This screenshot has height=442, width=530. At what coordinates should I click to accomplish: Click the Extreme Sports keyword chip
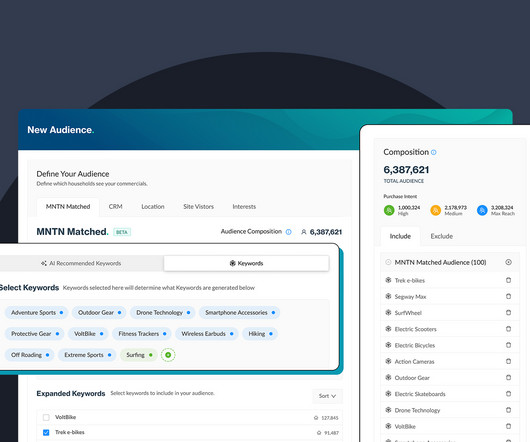click(87, 355)
